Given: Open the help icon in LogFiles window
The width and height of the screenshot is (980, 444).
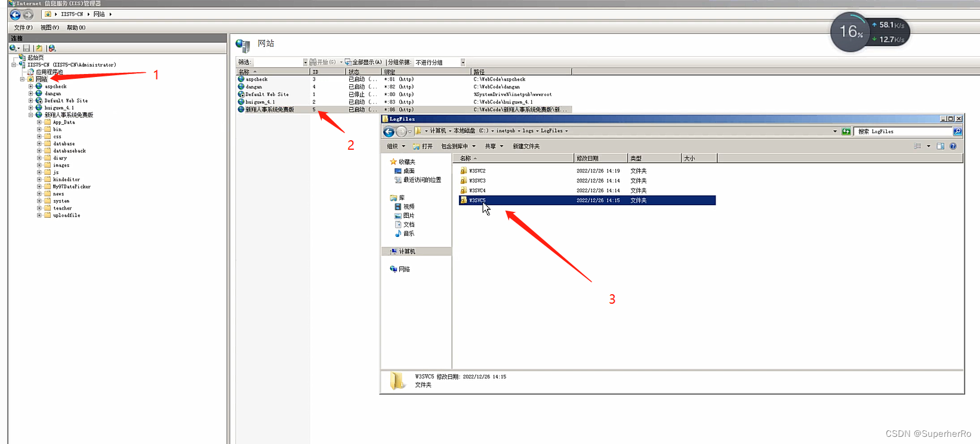Looking at the screenshot, I should point(953,146).
